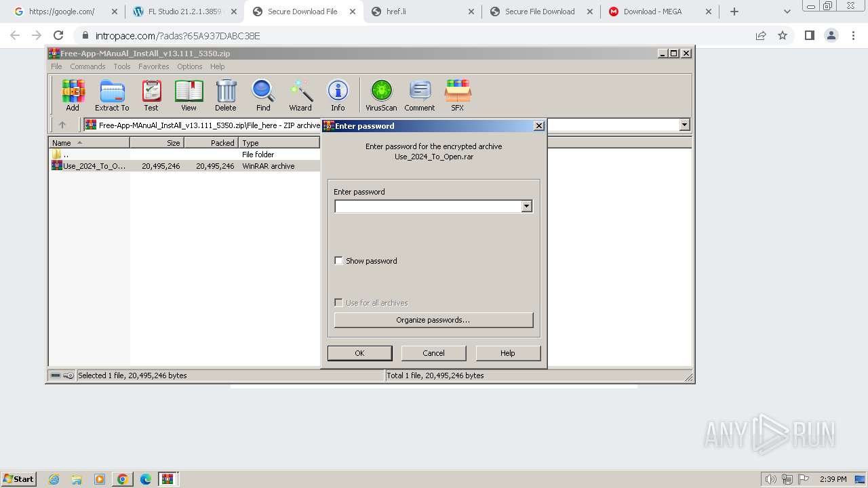Screen dimensions: 868x488
Task: Close the Enter password dialog
Action: point(539,125)
